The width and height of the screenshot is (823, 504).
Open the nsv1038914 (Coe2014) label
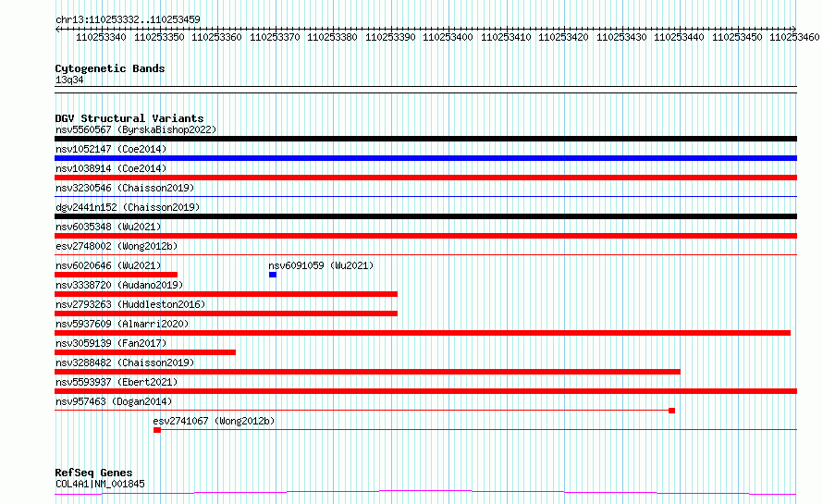[x=111, y=168]
